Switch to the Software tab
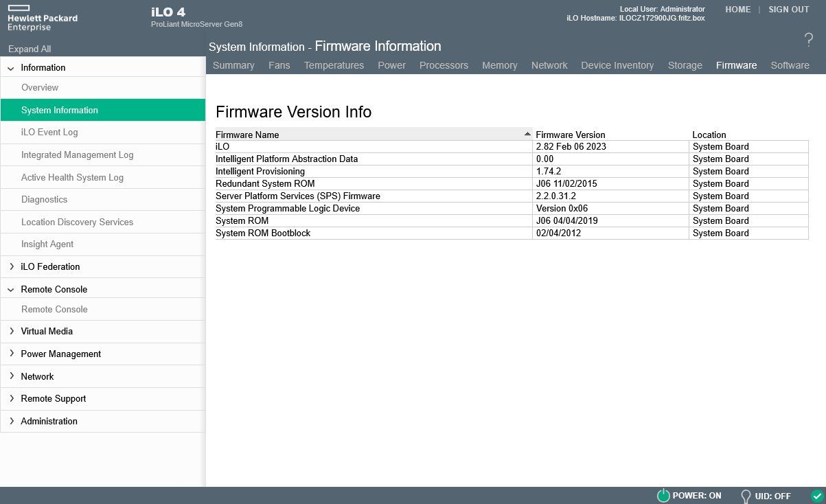Image resolution: width=826 pixels, height=504 pixels. [x=790, y=65]
